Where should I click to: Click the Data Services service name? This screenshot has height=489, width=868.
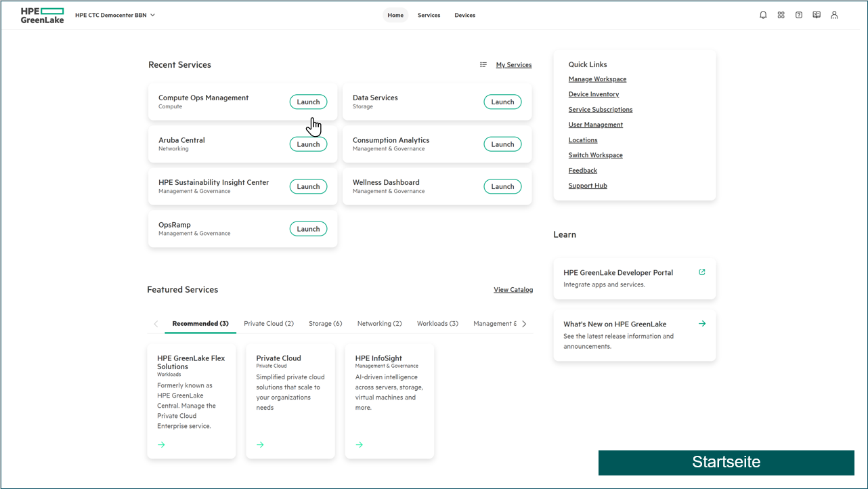(375, 98)
